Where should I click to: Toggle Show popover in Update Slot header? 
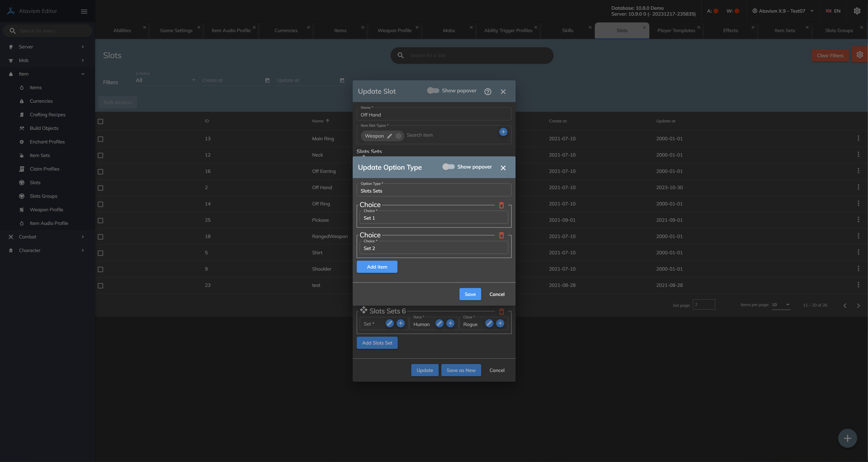pos(433,91)
